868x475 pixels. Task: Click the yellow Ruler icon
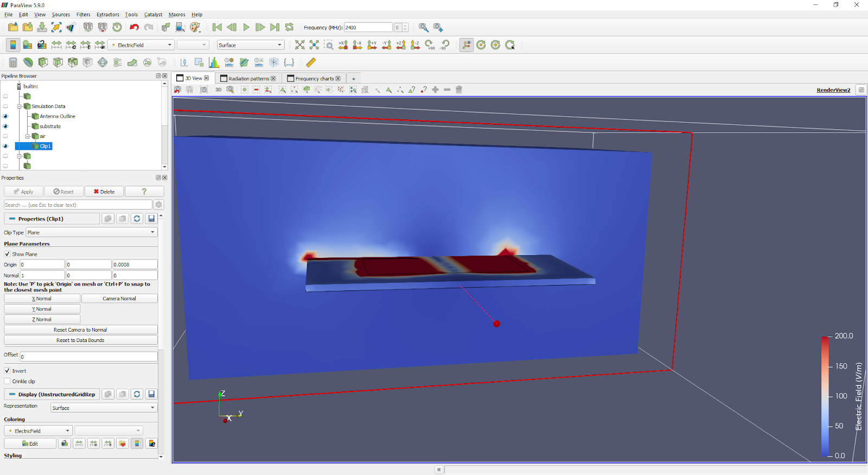pyautogui.click(x=311, y=62)
